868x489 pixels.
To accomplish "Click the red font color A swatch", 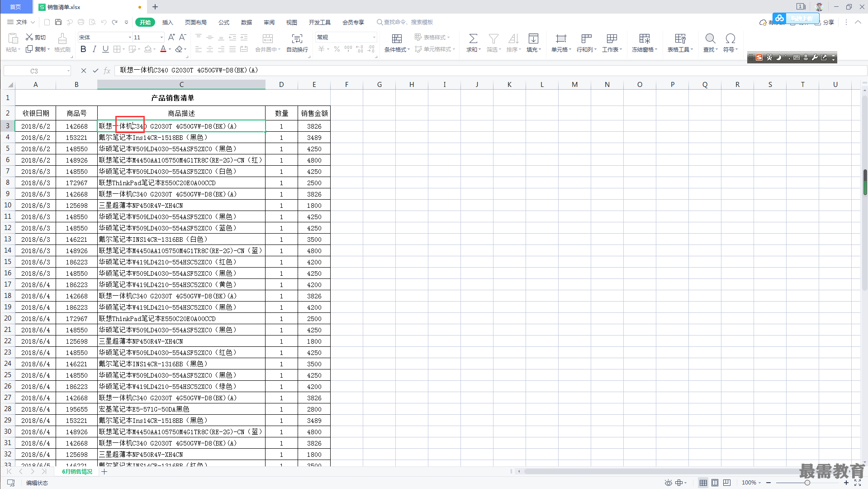I will [163, 49].
